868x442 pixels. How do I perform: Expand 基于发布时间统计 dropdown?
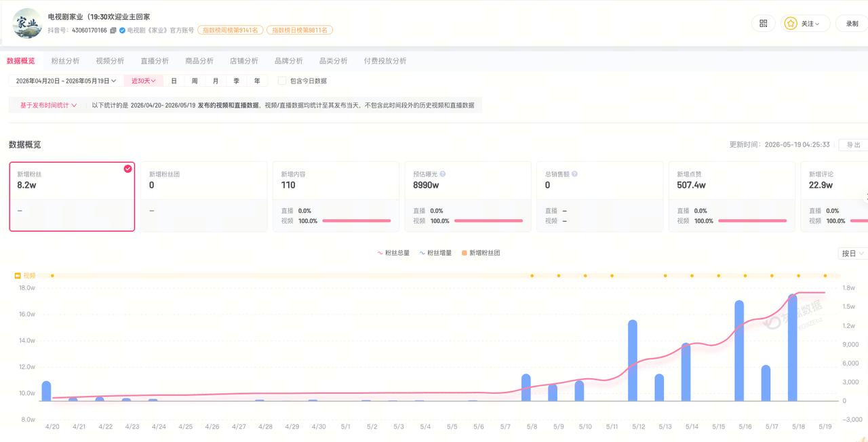[x=48, y=105]
